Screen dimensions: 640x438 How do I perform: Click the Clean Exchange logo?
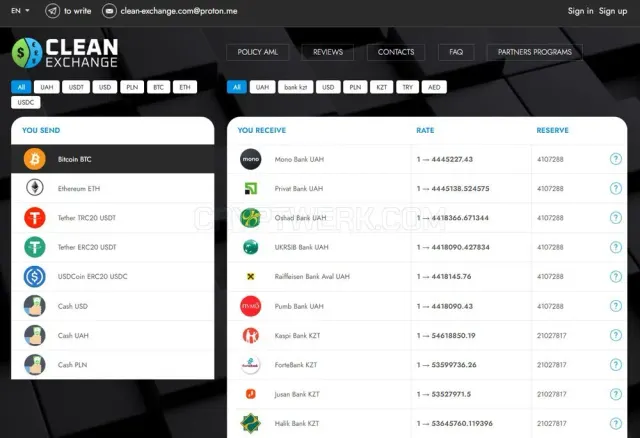pyautogui.click(x=65, y=53)
